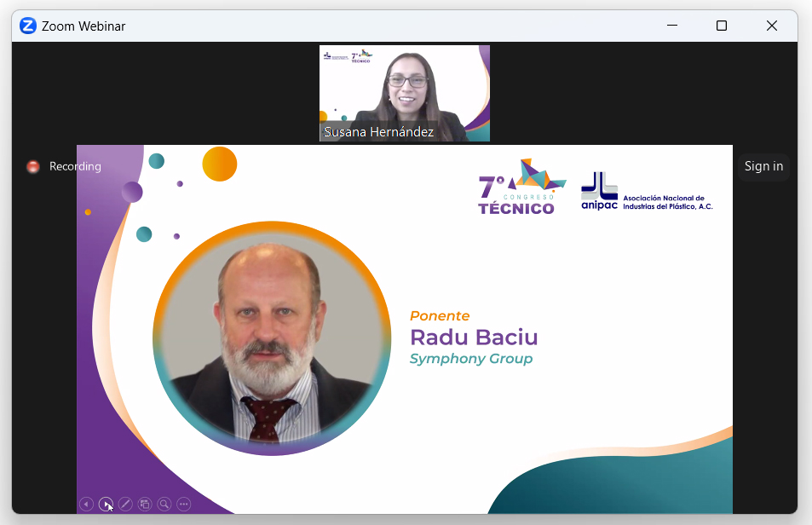Click the Ponente label
Image resolution: width=812 pixels, height=525 pixels.
tap(440, 316)
